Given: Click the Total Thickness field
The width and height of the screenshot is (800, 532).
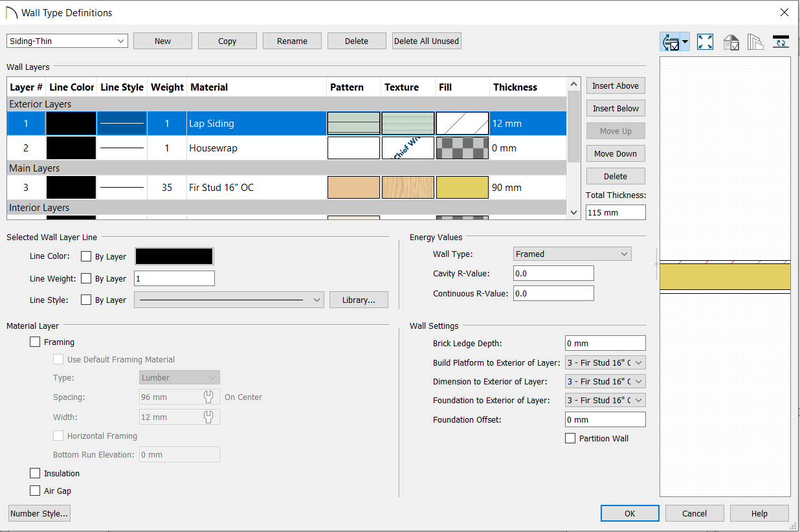Looking at the screenshot, I should (616, 212).
